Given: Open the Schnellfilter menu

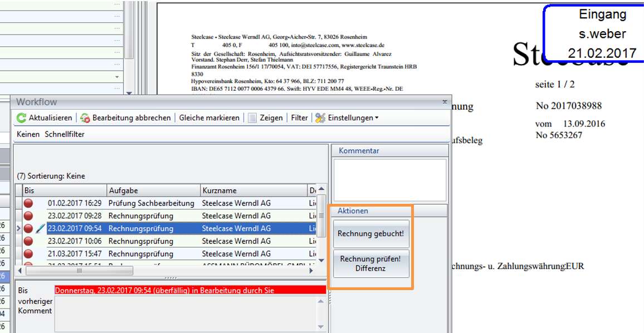Looking at the screenshot, I should tap(65, 134).
